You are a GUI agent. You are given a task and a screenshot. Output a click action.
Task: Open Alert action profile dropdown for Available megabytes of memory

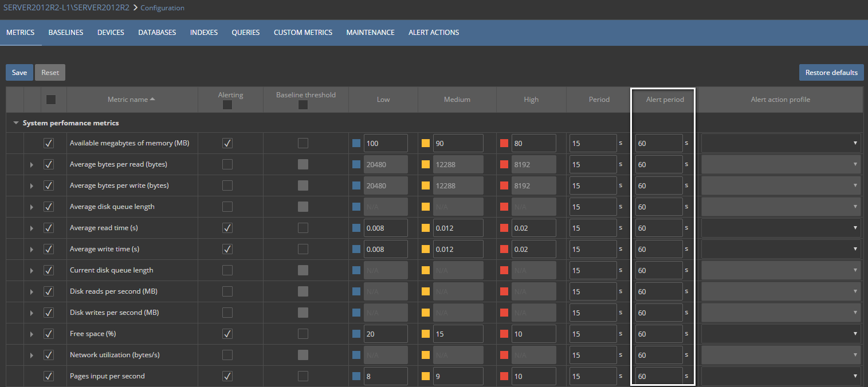(x=781, y=143)
